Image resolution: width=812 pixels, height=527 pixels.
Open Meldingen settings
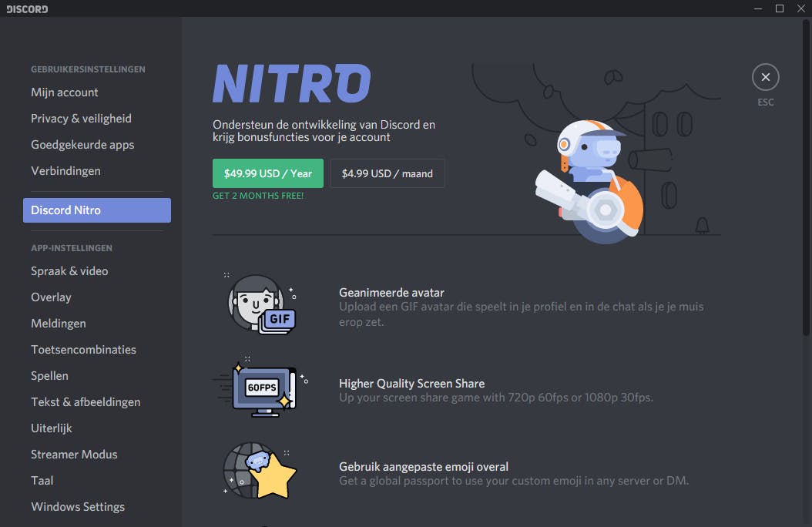pyautogui.click(x=97, y=324)
